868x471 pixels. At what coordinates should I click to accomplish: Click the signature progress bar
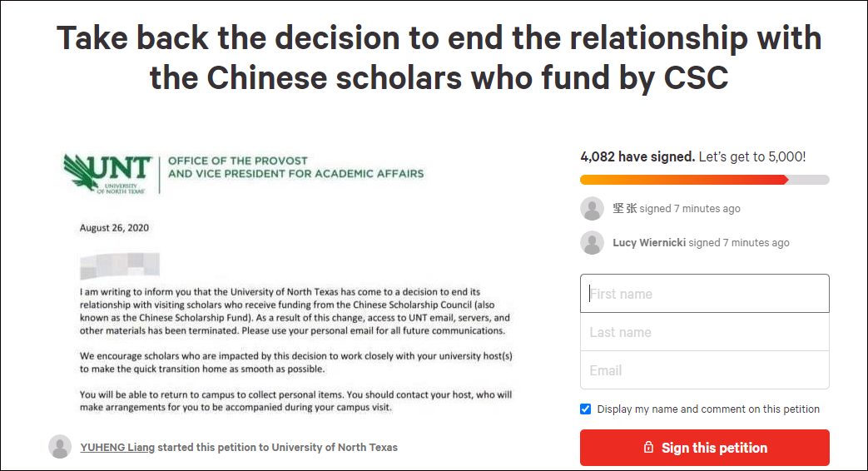coord(704,180)
